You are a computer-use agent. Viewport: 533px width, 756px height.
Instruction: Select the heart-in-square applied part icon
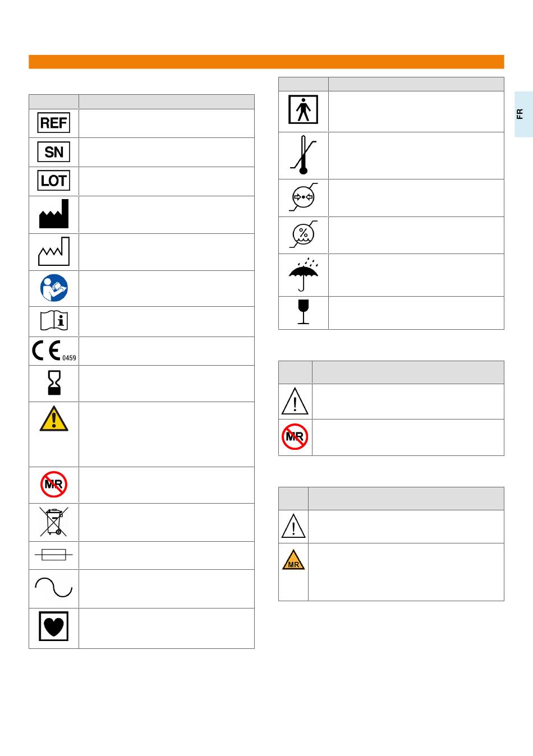(54, 626)
